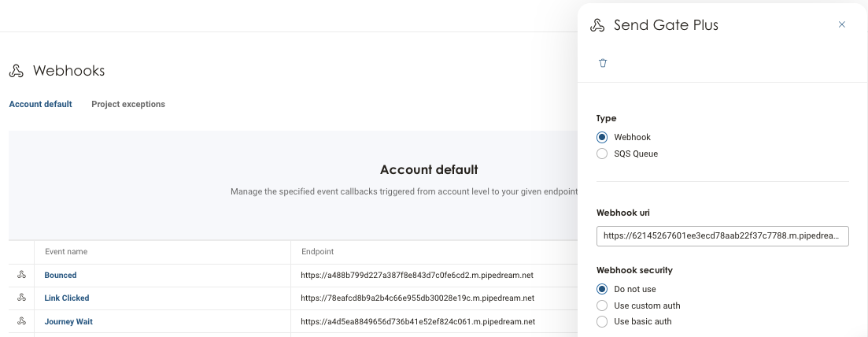Switch to Account default tab
The height and width of the screenshot is (337, 868).
(x=40, y=104)
